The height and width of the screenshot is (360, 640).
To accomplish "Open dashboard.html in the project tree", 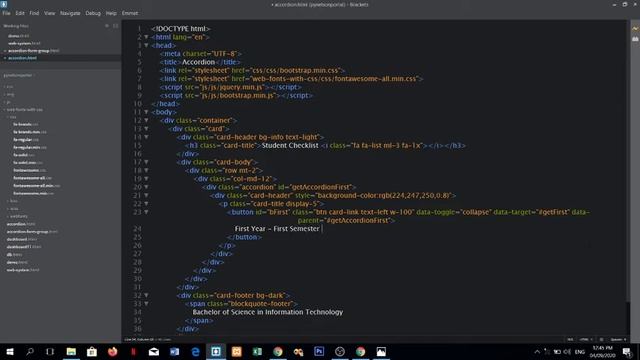I will [22, 239].
